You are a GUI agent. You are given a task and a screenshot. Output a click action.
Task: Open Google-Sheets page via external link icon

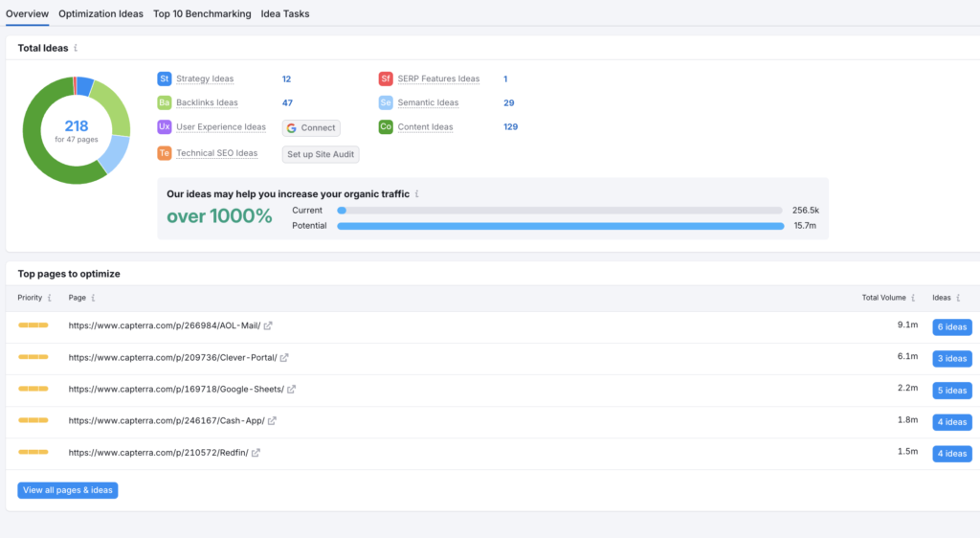point(291,390)
